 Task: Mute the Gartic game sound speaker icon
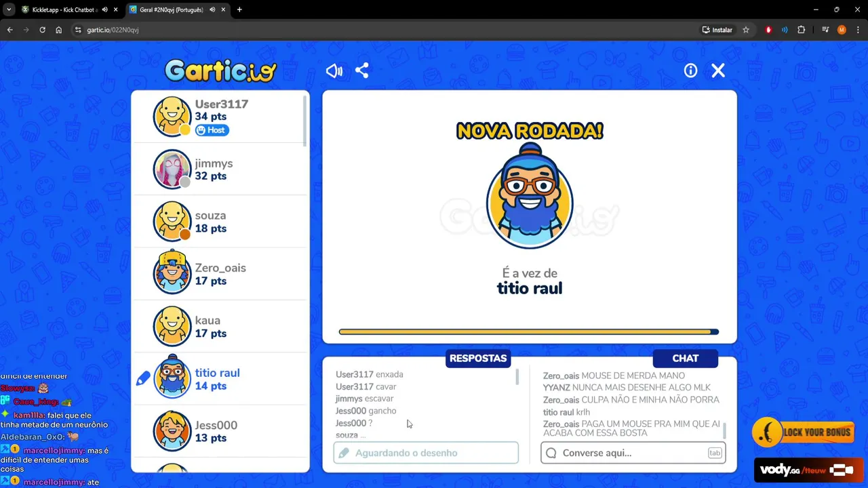click(x=334, y=70)
